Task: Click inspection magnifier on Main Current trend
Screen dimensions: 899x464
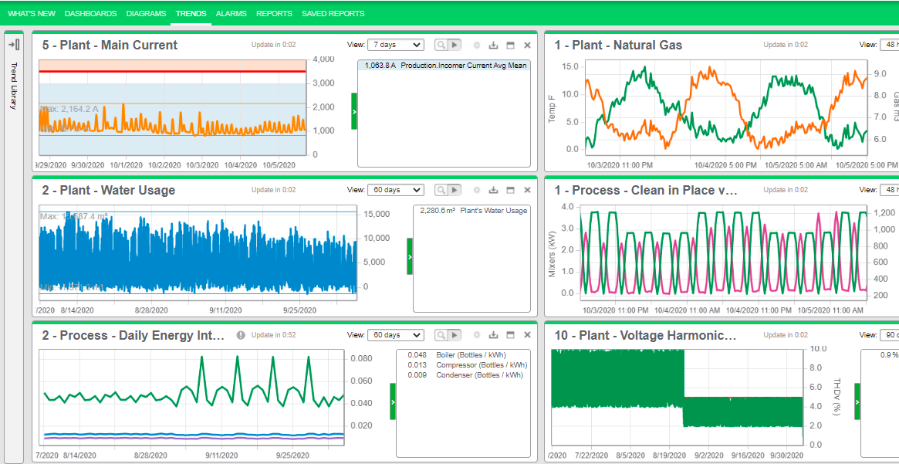Action: 441,45
